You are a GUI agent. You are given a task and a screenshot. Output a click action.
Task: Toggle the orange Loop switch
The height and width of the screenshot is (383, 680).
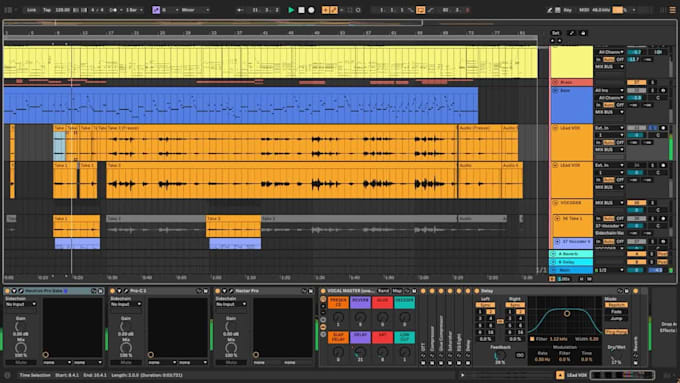point(420,10)
